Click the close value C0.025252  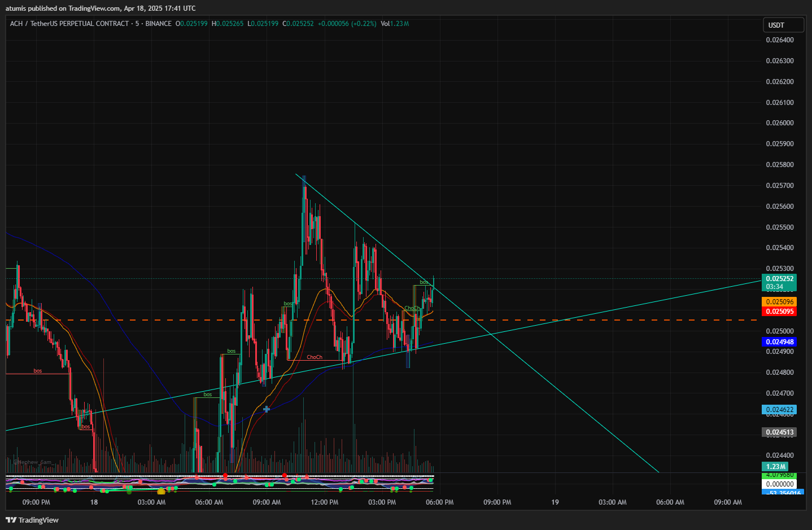(x=298, y=24)
